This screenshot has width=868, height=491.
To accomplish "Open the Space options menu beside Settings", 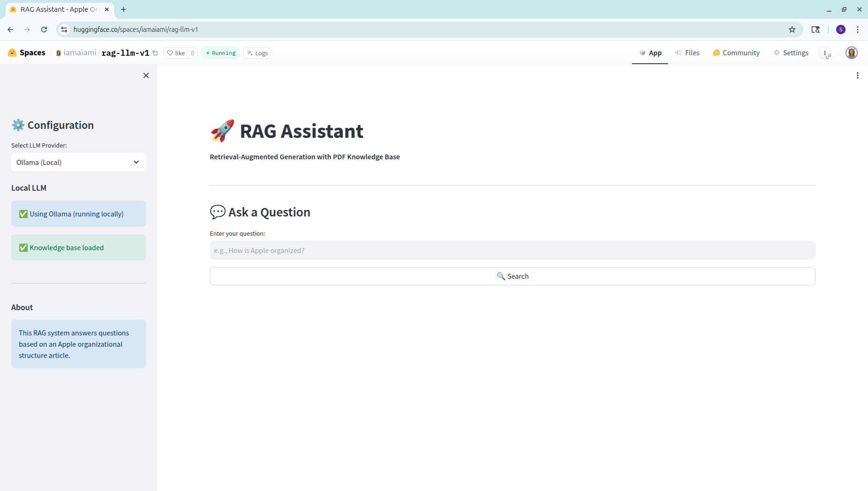I will [x=825, y=53].
